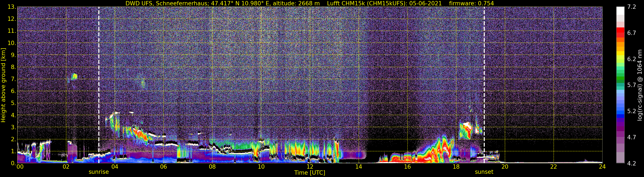Click the "20" tick on the time axis

tap(505, 167)
